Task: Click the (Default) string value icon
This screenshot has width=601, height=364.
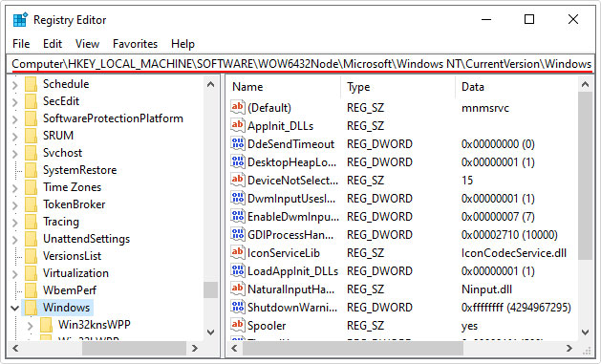Action: click(238, 107)
